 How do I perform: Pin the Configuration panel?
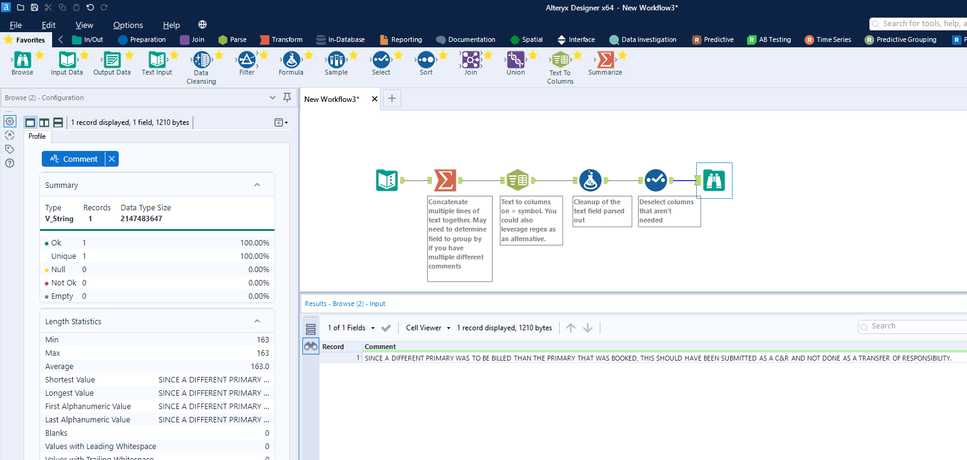click(287, 97)
